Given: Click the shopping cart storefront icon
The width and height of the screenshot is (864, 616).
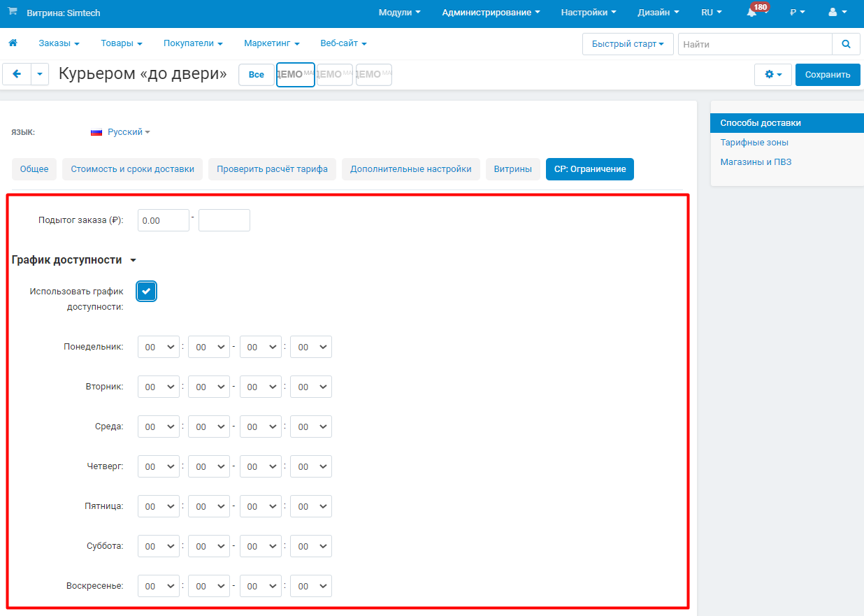Looking at the screenshot, I should coord(13,11).
